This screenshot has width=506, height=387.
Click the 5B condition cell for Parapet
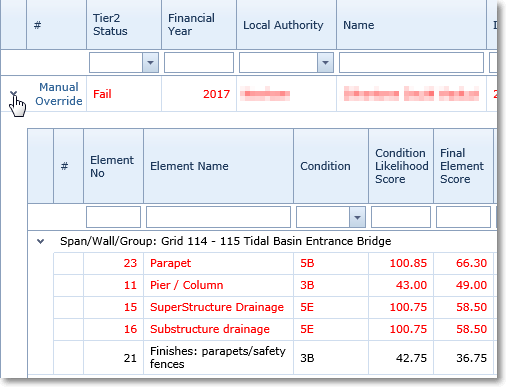click(331, 263)
